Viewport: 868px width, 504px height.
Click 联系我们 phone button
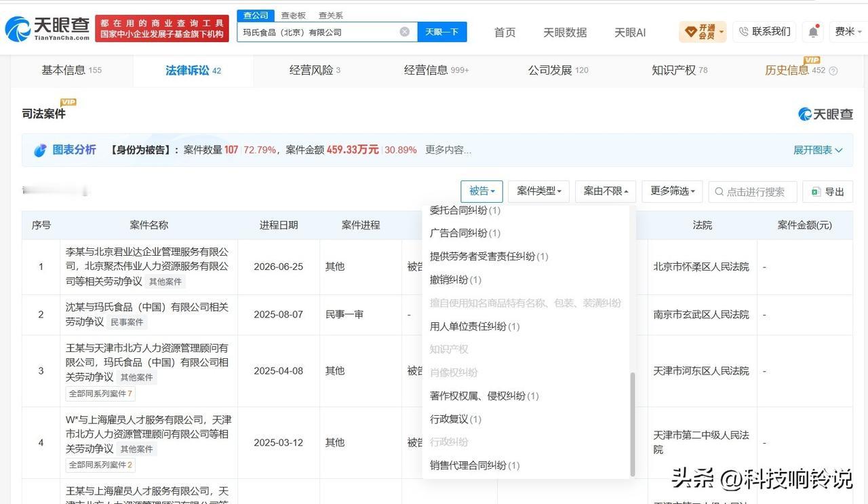pos(764,32)
